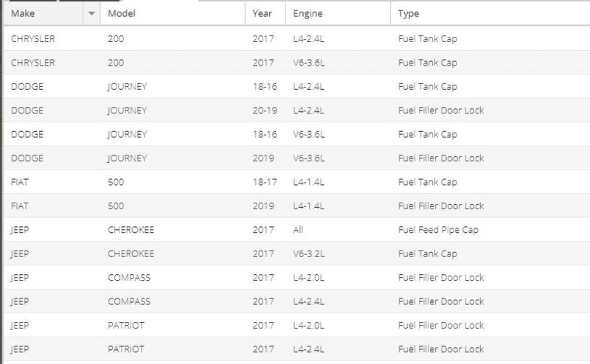This screenshot has height=364, width=590.
Task: Sort by the Model column header
Action: coord(173,13)
